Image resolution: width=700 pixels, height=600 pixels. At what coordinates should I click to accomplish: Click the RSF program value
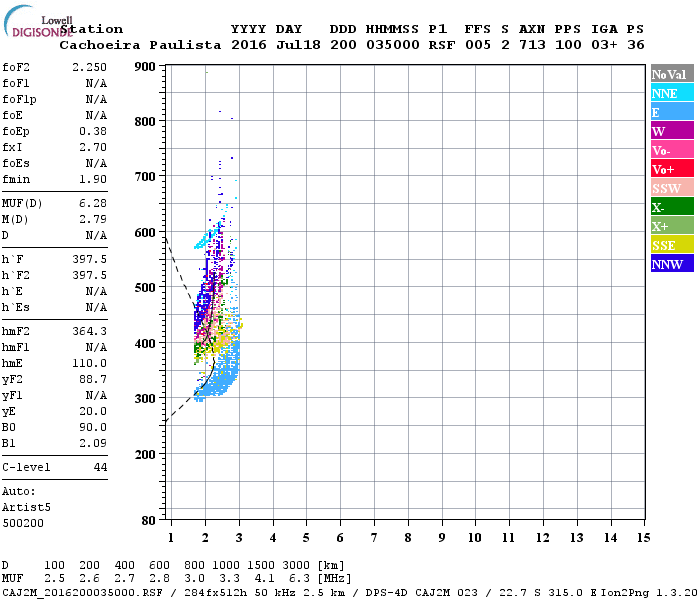point(442,45)
